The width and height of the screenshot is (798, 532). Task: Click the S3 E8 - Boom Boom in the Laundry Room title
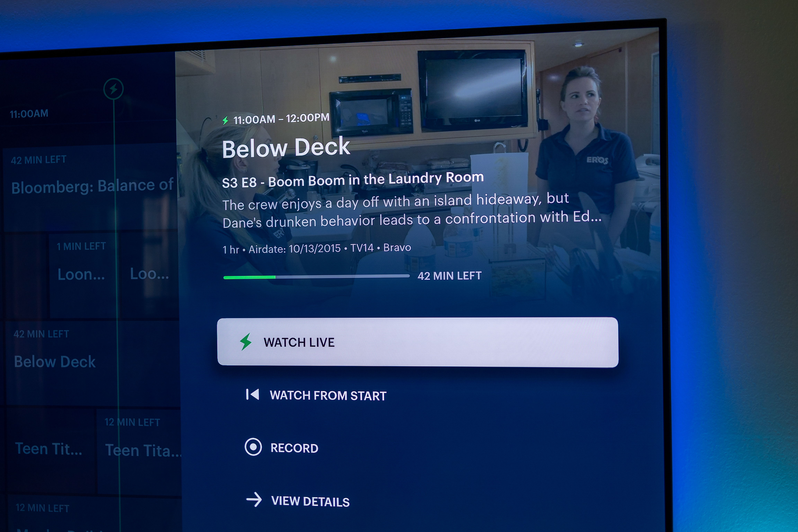click(353, 180)
